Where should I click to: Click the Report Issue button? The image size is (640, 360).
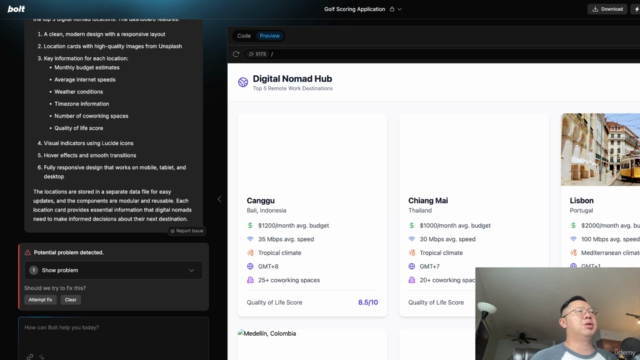[x=187, y=231]
